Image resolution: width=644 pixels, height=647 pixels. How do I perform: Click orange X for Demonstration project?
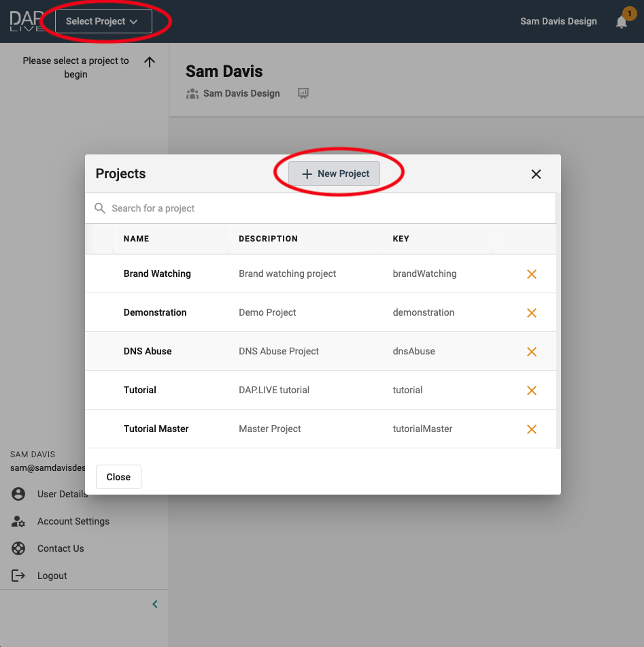click(532, 313)
